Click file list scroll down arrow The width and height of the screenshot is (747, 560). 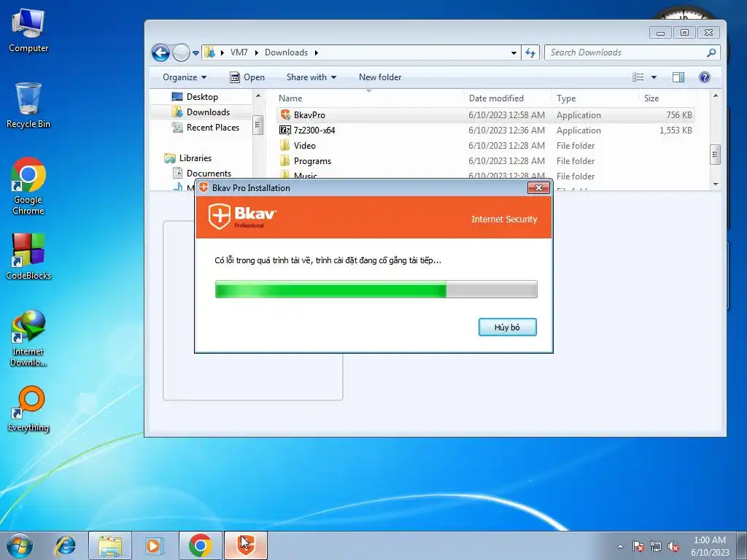[715, 184]
